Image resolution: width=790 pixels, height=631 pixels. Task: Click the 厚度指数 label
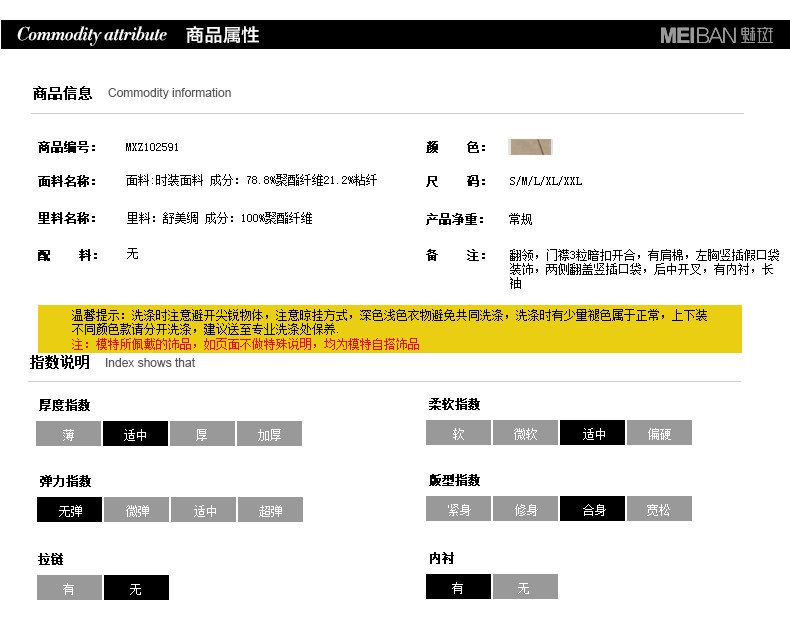point(64,405)
